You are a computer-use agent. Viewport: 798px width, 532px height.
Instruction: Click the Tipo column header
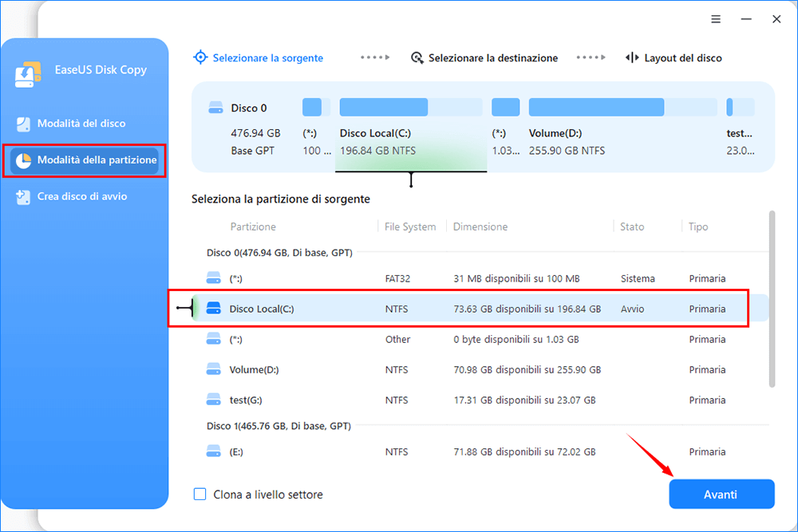698,227
